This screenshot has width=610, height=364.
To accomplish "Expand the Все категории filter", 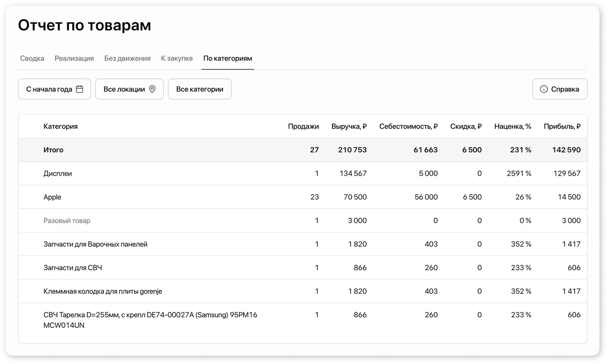I will click(200, 89).
